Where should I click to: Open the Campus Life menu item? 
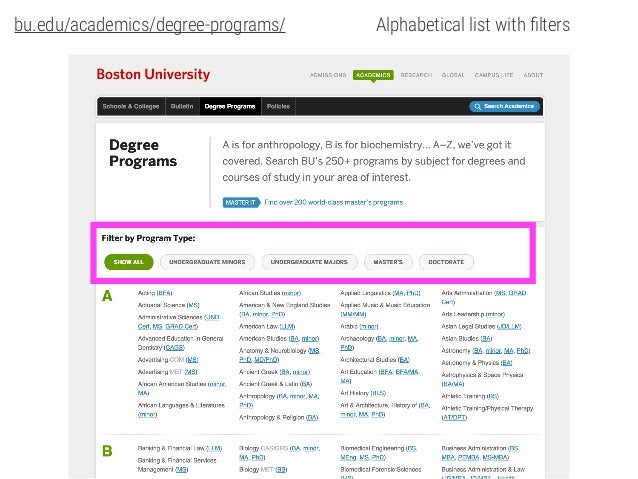click(x=494, y=75)
